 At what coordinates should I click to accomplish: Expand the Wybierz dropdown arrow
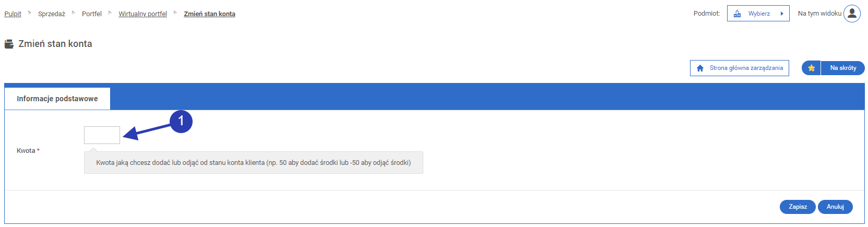pyautogui.click(x=782, y=14)
